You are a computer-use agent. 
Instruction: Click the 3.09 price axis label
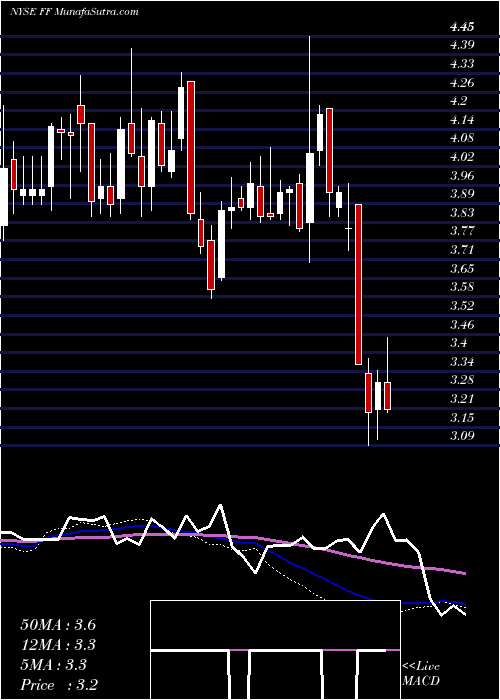(x=462, y=435)
